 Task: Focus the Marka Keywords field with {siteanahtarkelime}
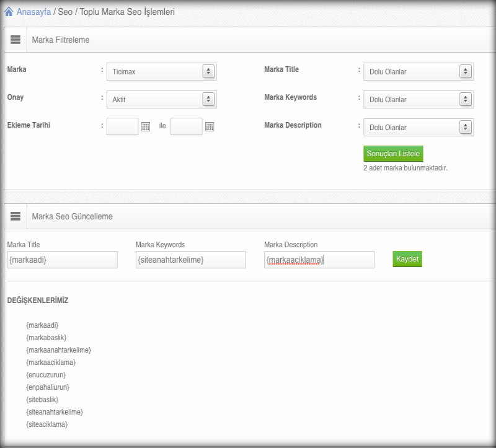(190, 260)
